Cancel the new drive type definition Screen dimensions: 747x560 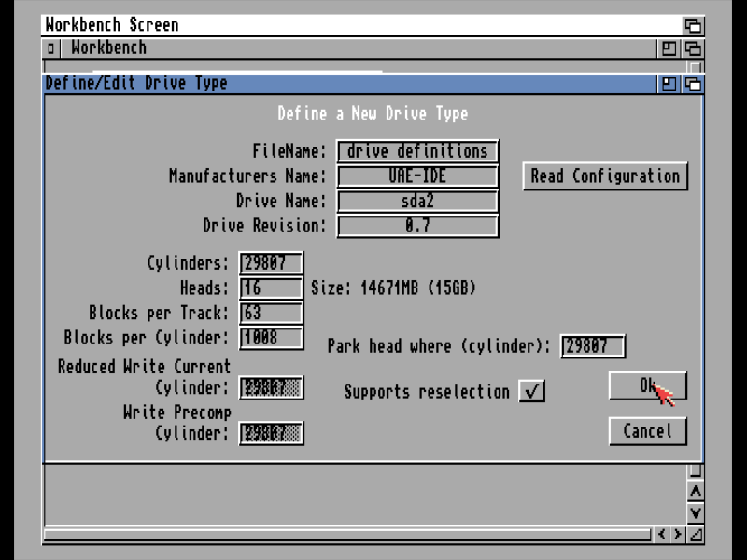pyautogui.click(x=647, y=431)
